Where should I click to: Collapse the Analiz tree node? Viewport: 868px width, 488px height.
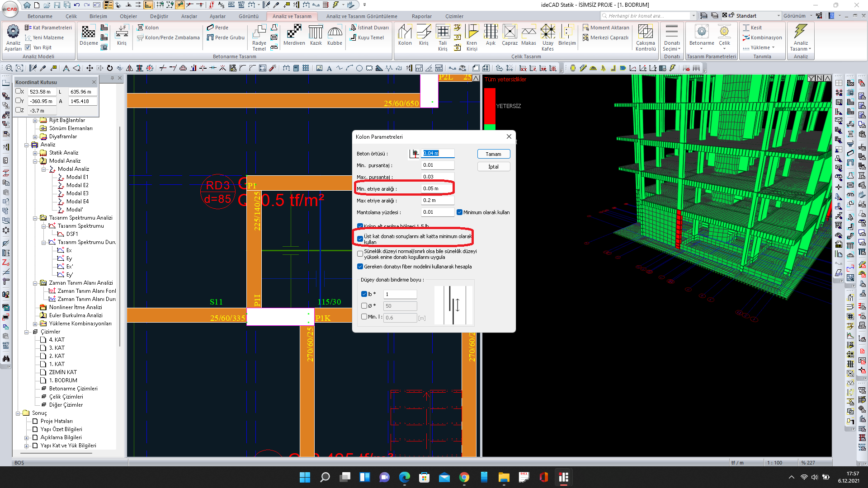coord(26,145)
